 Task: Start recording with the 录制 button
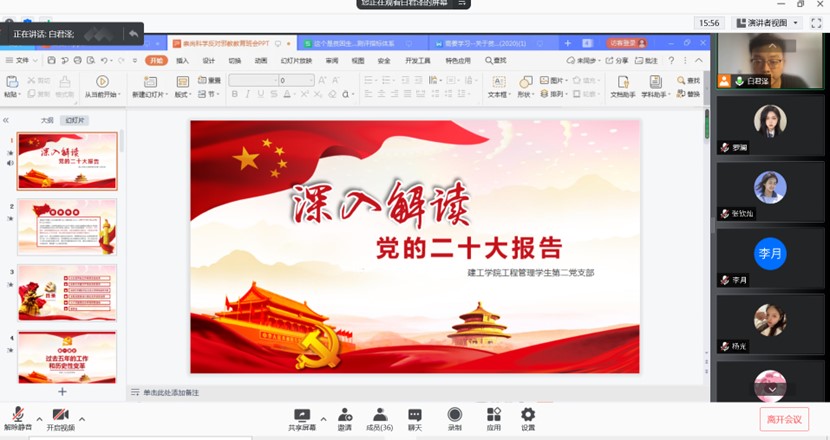[x=455, y=419]
